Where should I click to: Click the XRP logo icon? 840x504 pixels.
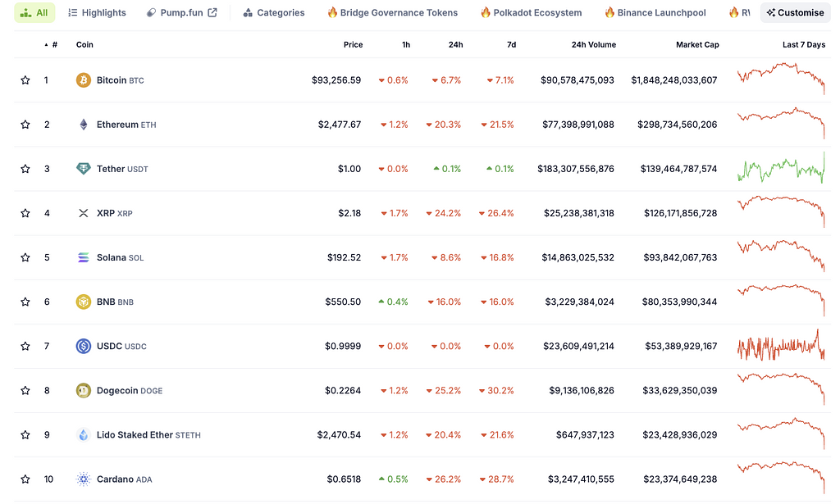coord(83,213)
